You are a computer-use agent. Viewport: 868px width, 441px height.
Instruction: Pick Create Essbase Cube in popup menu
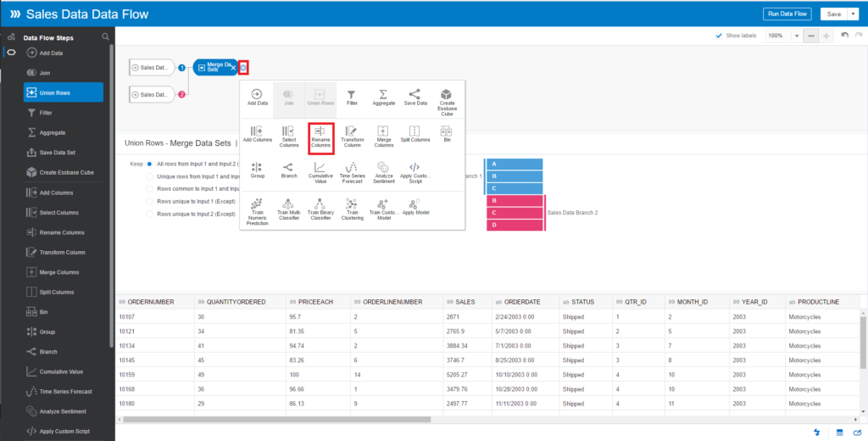[447, 101]
